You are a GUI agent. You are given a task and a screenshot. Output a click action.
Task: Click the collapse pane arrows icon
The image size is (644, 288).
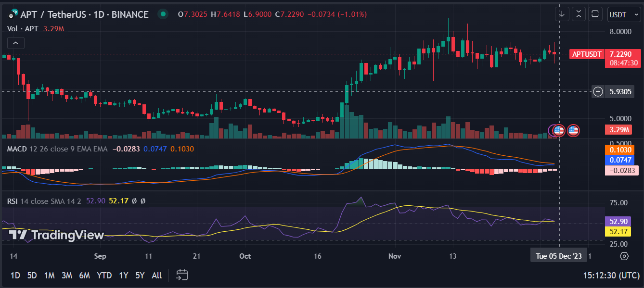click(x=579, y=14)
